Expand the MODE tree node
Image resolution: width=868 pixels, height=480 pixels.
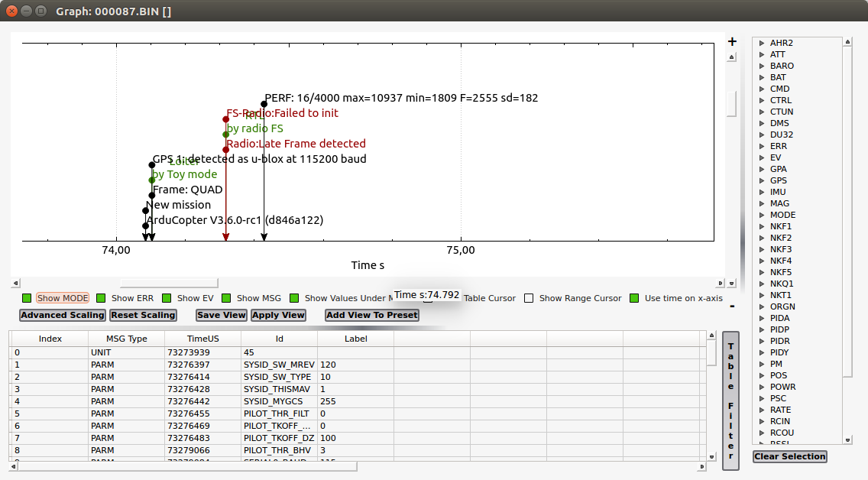point(762,215)
